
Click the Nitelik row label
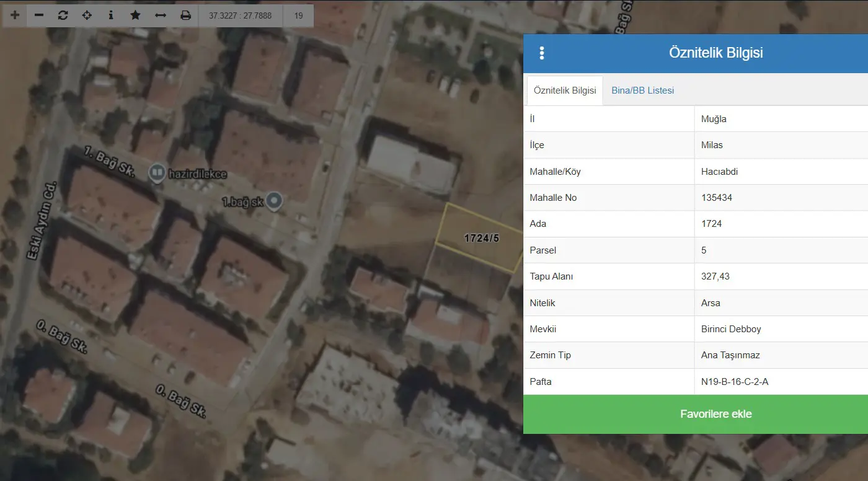click(x=542, y=303)
